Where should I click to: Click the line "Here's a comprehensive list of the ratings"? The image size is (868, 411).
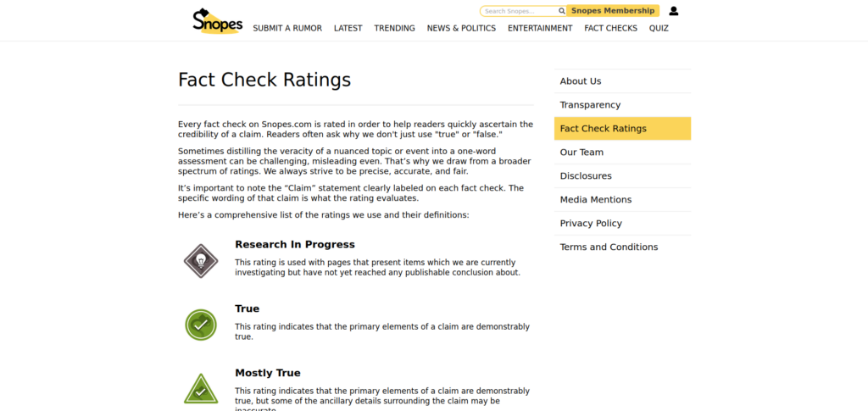click(323, 214)
